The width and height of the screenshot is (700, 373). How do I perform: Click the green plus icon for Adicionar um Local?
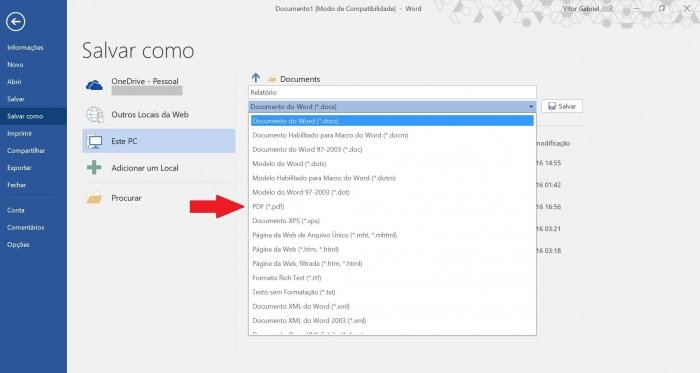point(94,168)
